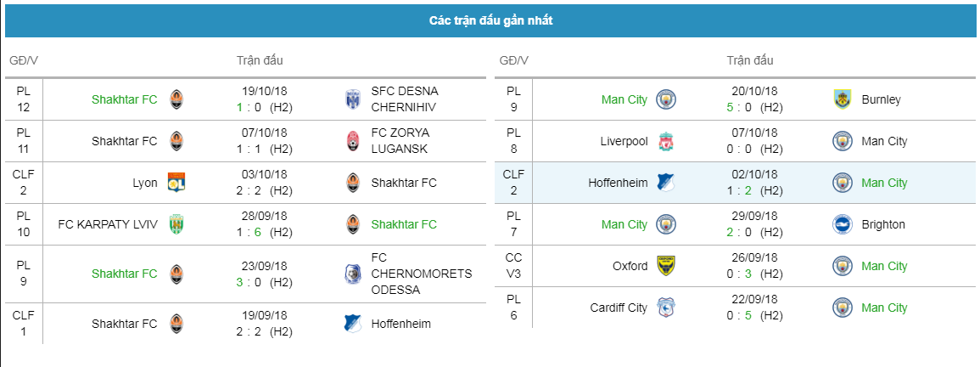Click the FC Karpaty Lviv crest
Screen dimensions: 980x367
pyautogui.click(x=176, y=224)
